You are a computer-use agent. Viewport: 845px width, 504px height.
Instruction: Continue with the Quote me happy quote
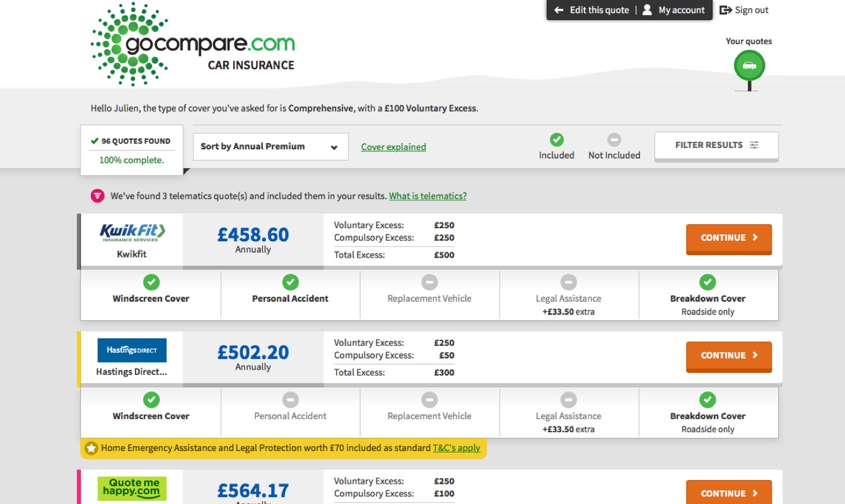[729, 493]
